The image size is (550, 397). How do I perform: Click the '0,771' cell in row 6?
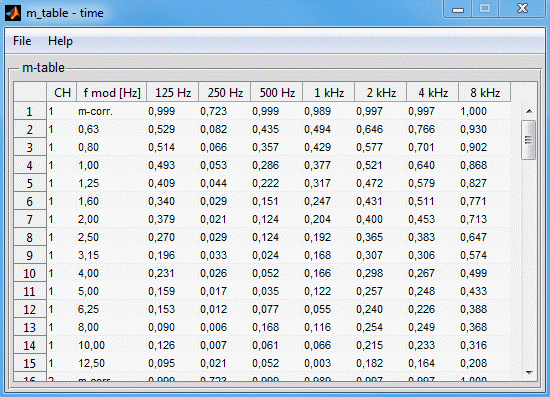[x=485, y=201]
